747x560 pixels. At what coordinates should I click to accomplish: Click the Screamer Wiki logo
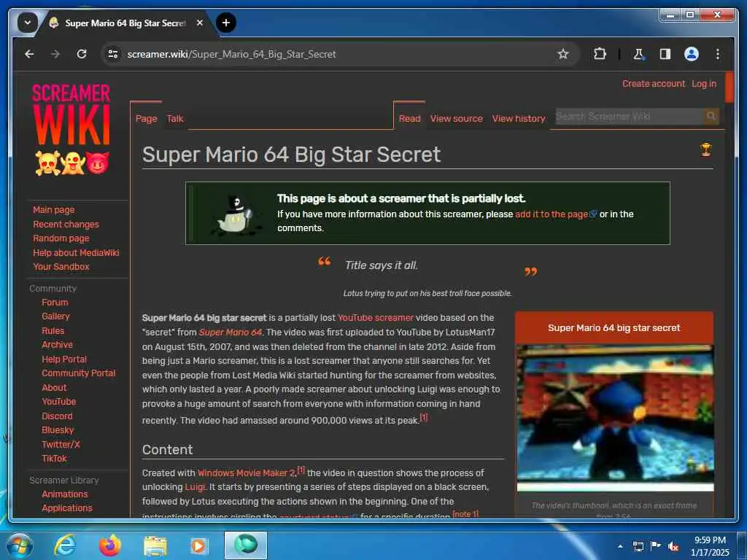click(x=71, y=129)
